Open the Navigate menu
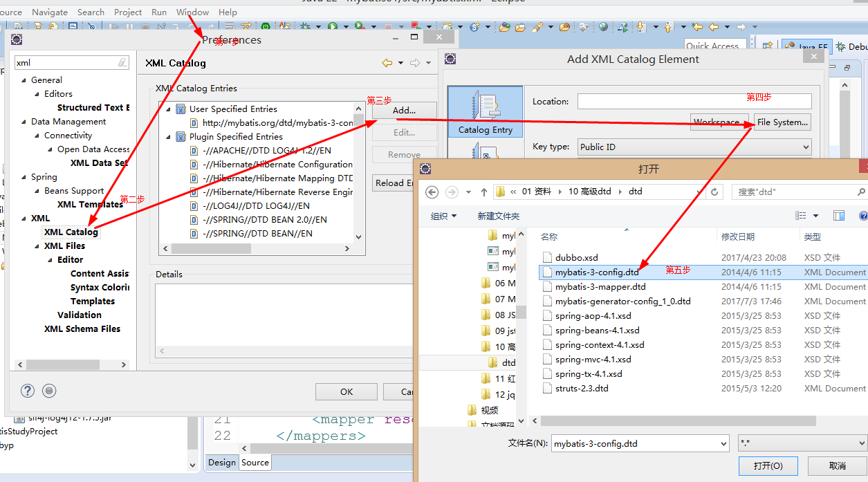Viewport: 868px width, 482px height. (x=50, y=12)
